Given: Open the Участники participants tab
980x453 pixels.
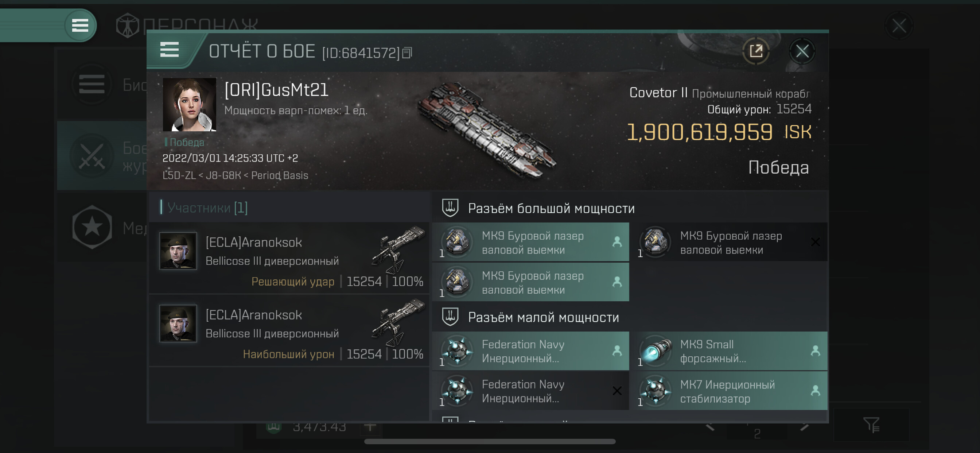Looking at the screenshot, I should 207,208.
